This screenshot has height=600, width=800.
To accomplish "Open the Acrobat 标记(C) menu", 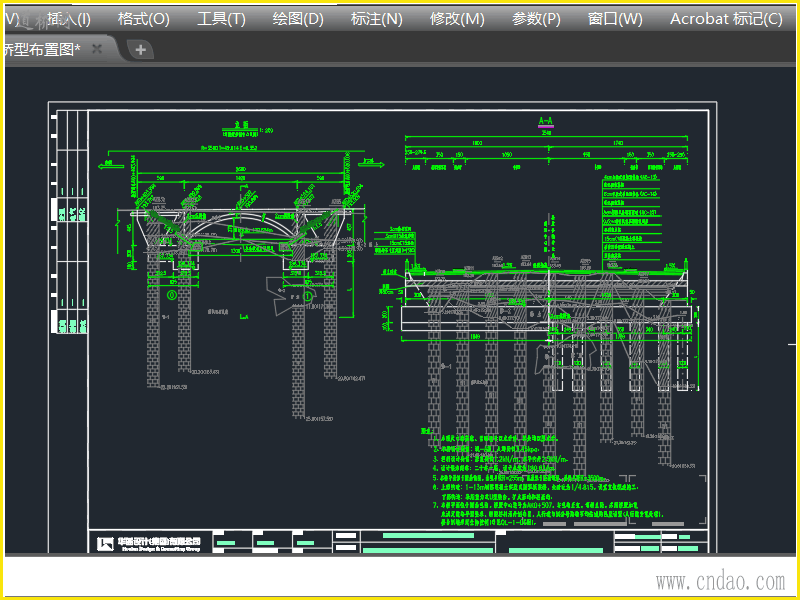I will 726,19.
